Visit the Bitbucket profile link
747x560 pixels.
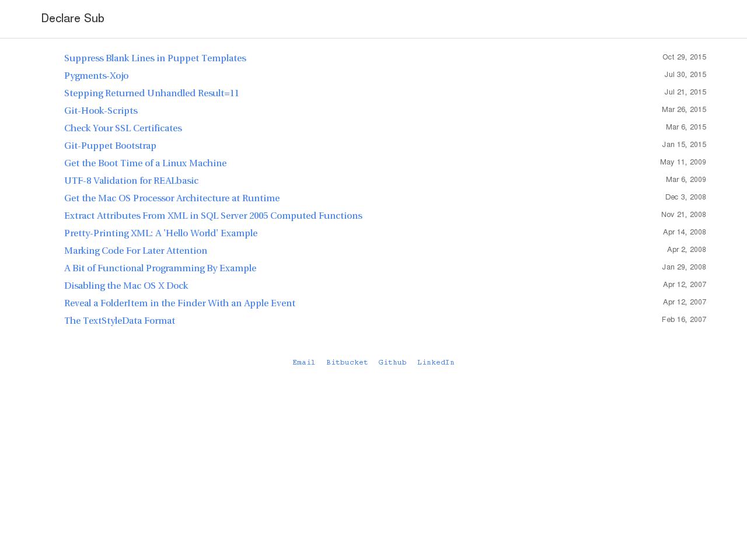347,363
